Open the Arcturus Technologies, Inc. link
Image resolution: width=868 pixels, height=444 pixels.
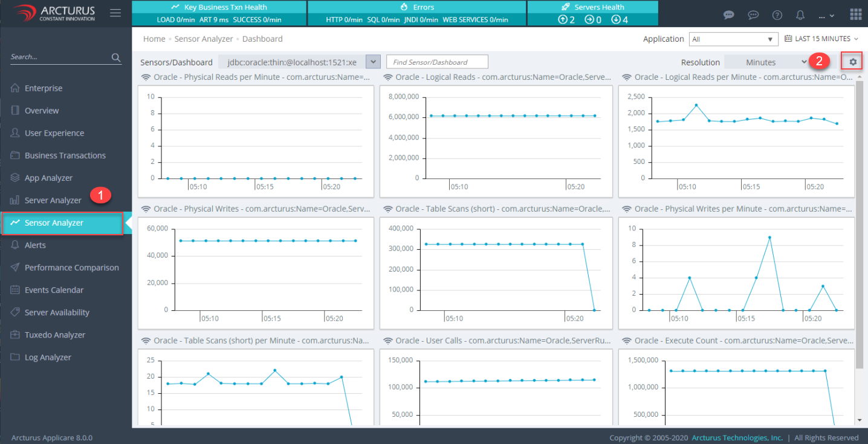[x=737, y=437]
